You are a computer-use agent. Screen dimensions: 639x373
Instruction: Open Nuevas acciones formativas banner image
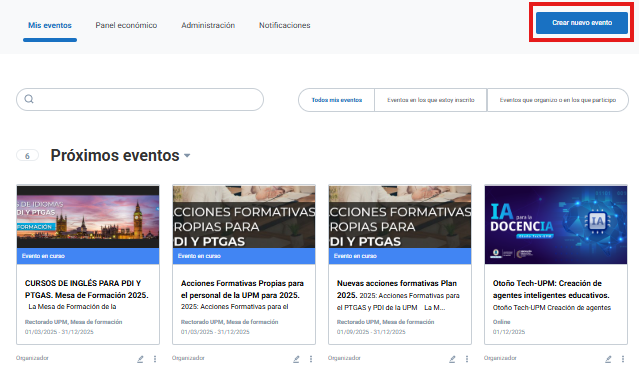point(400,217)
